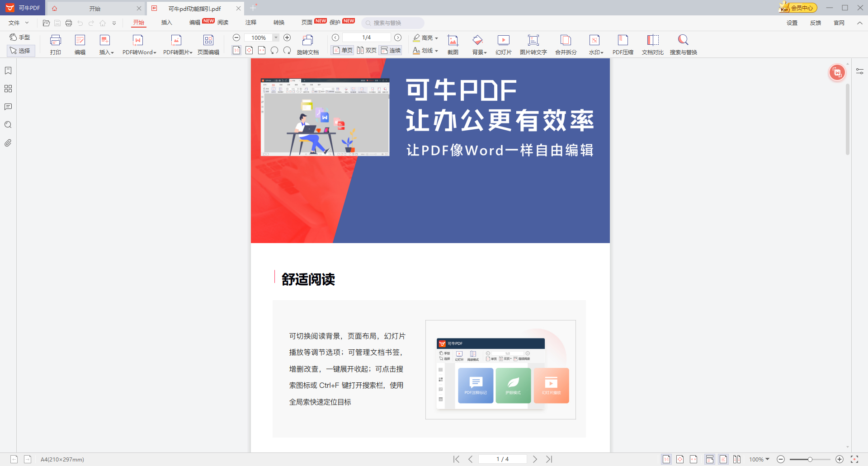Switch from 手型 to 选择 selection mode
Viewport: 868px width, 466px height.
pos(21,51)
